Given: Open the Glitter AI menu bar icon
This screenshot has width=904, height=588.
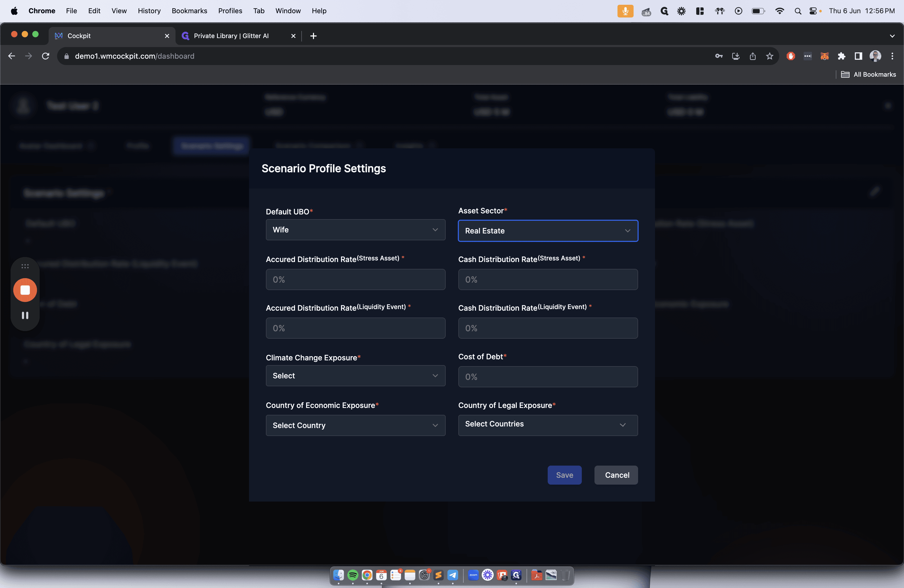Looking at the screenshot, I should tap(664, 11).
